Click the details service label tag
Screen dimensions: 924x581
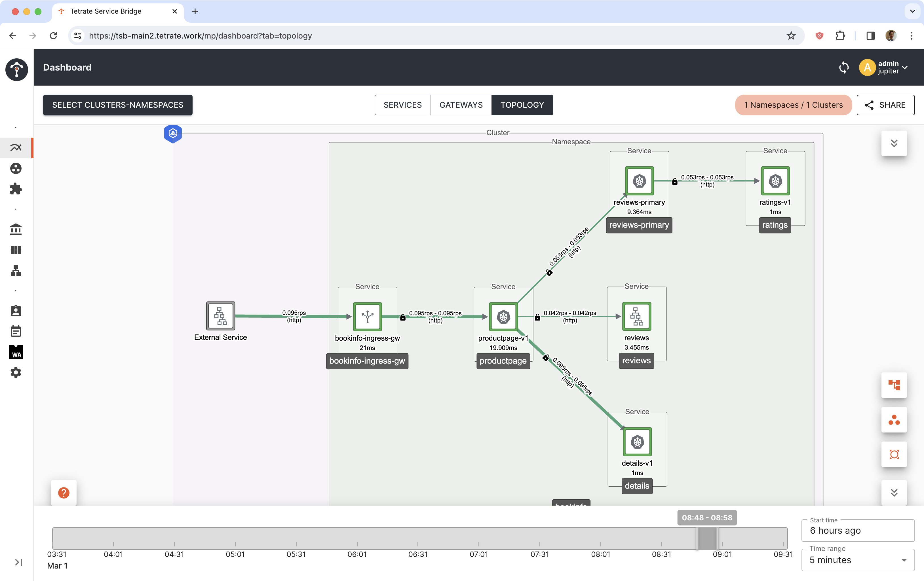click(637, 486)
